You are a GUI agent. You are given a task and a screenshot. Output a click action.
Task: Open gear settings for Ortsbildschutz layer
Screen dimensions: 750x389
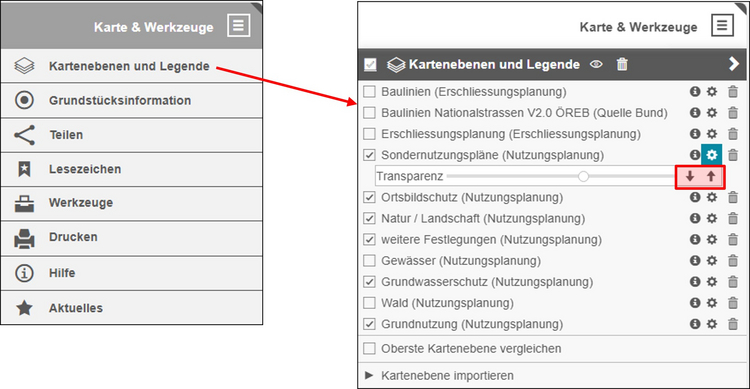(x=712, y=197)
